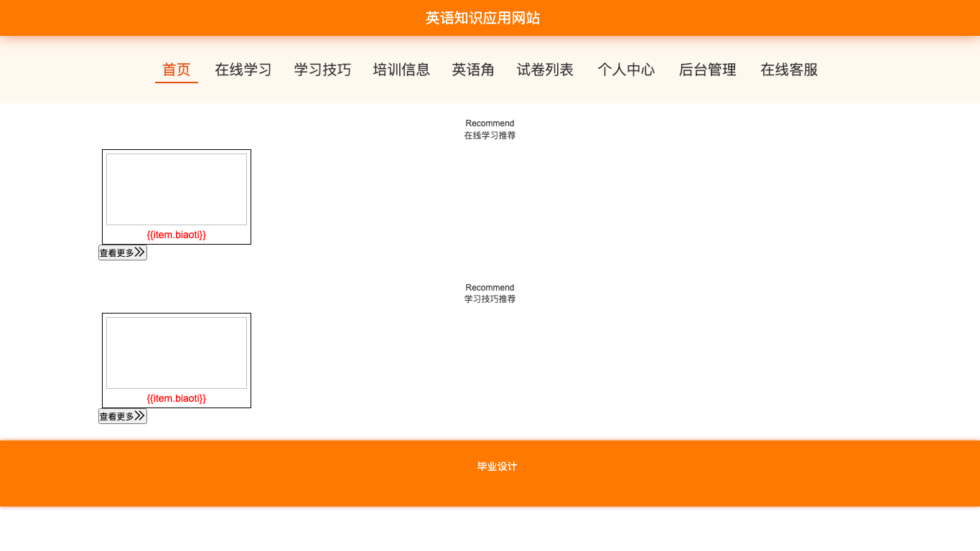Open the red item title under 在线学习推荐
The height and width of the screenshot is (551, 980).
click(x=177, y=235)
